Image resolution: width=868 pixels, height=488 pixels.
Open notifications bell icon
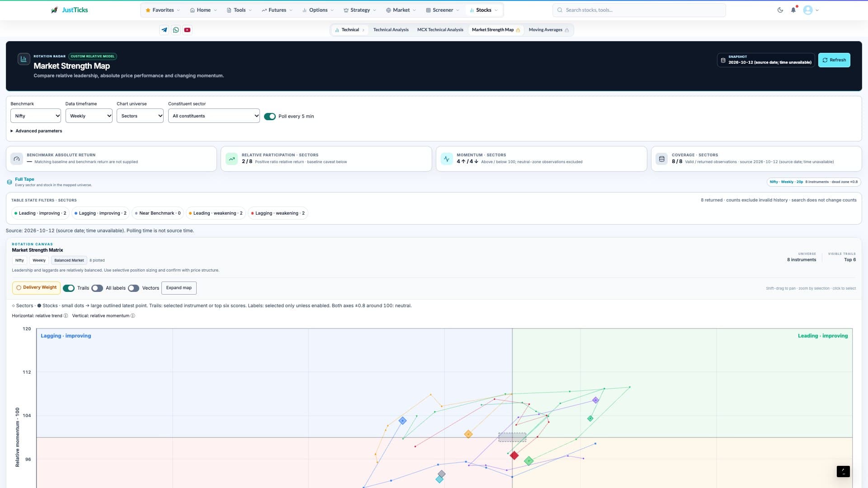(x=793, y=10)
